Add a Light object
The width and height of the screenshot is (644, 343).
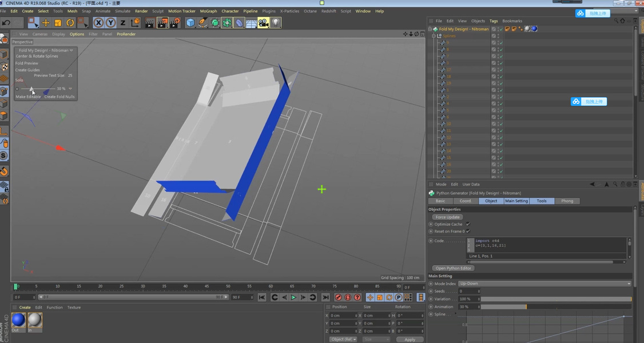pyautogui.click(x=276, y=23)
